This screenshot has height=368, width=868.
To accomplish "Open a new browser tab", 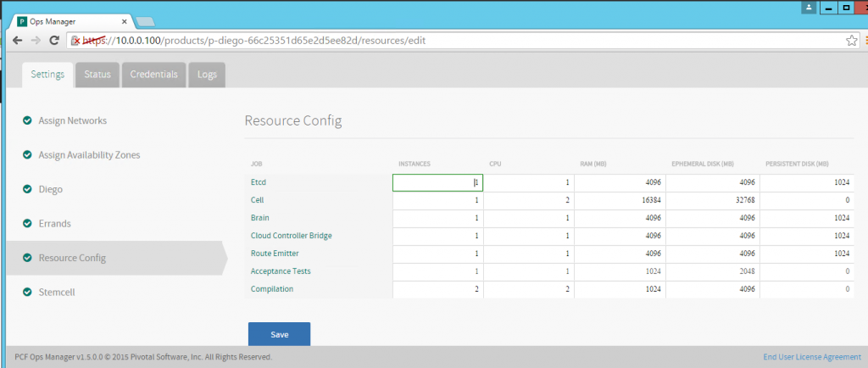I will (x=145, y=22).
